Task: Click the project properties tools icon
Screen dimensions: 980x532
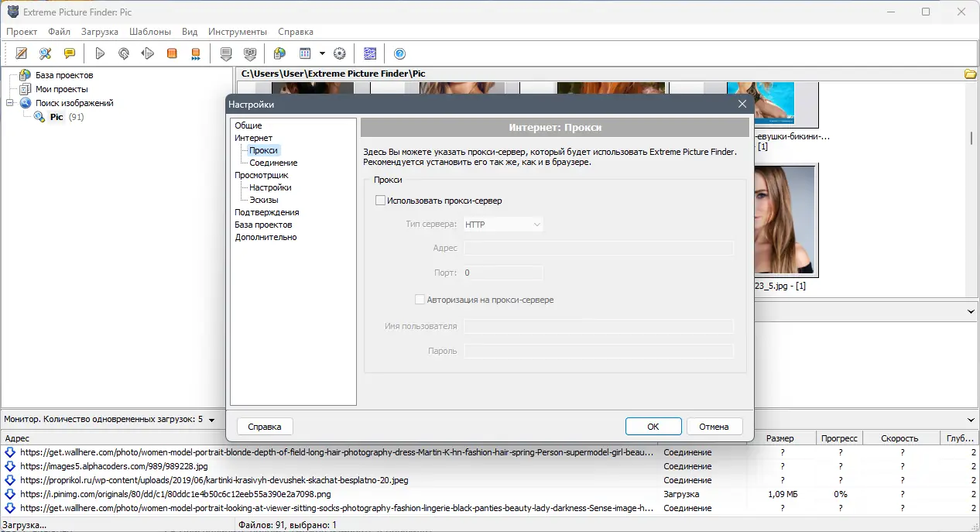Action: coord(46,53)
